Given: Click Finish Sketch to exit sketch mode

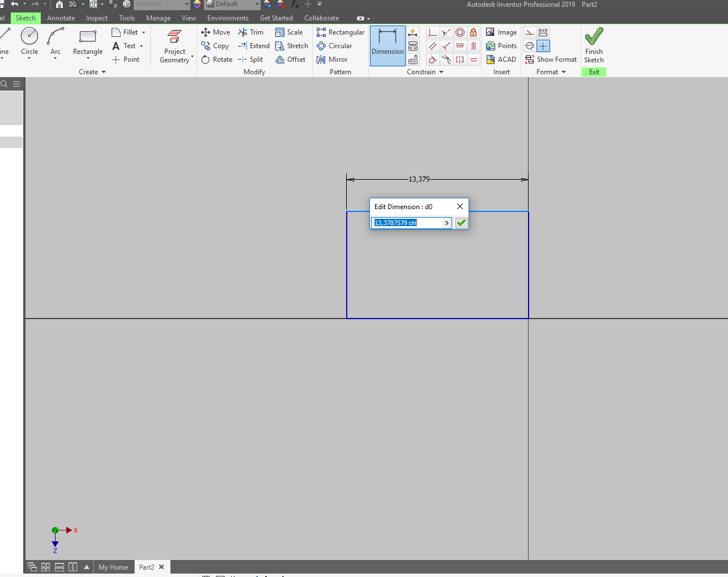Looking at the screenshot, I should (x=593, y=45).
